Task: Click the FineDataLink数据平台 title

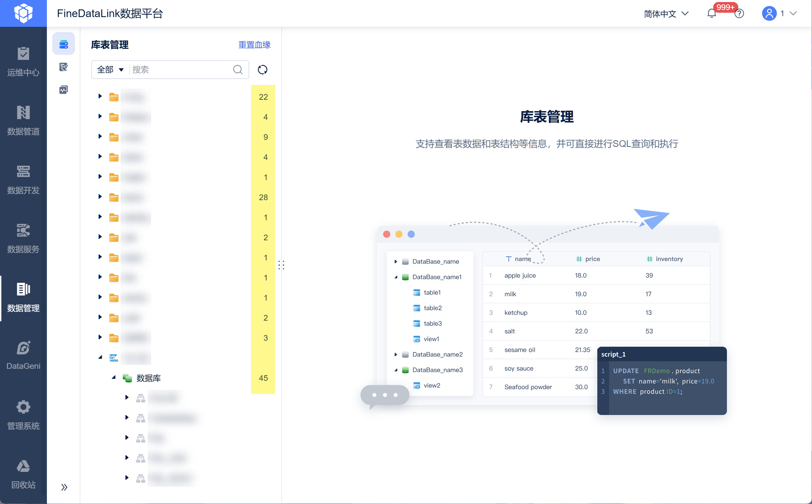Action: click(110, 13)
